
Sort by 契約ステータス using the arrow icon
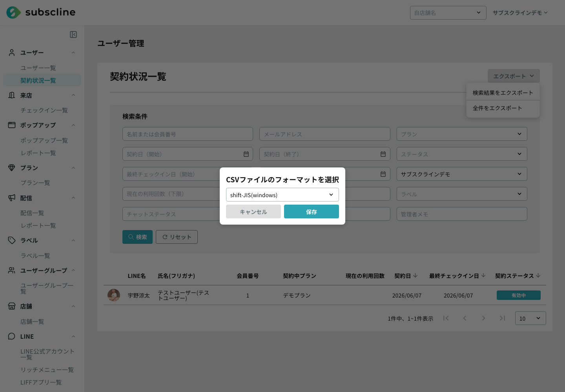point(538,276)
